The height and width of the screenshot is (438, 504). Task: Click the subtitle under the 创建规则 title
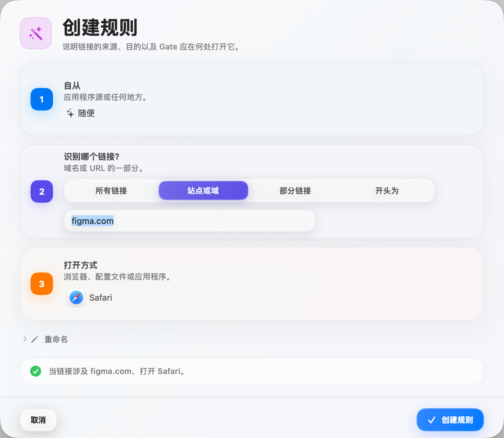click(x=151, y=47)
